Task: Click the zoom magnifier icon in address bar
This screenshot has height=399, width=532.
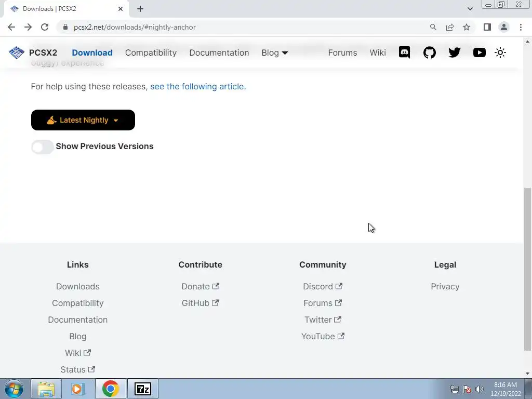Action: tap(433, 27)
